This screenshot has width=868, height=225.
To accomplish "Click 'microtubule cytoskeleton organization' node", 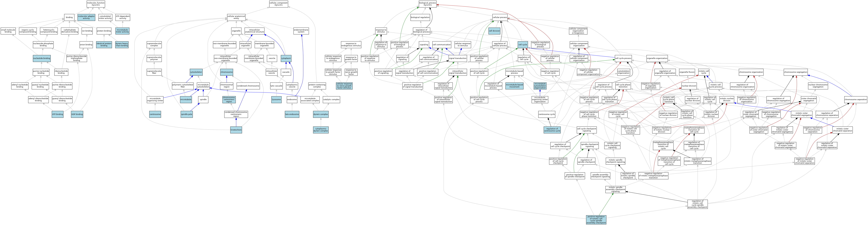I will point(540,86).
